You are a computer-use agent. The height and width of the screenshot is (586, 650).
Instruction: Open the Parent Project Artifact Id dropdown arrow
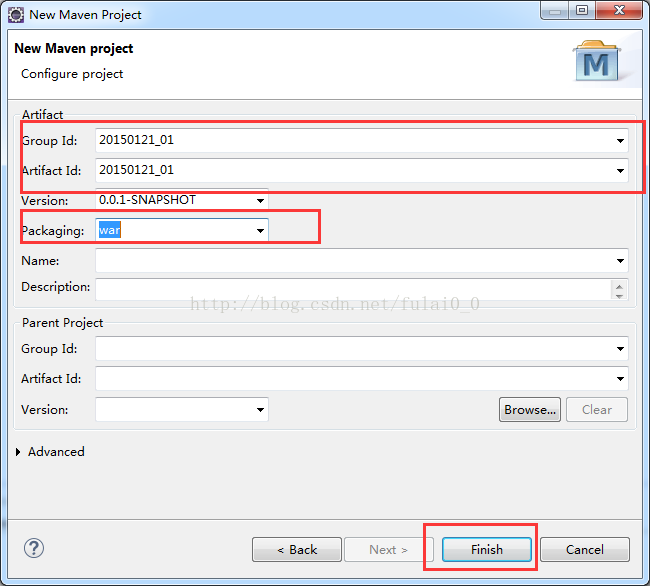point(620,378)
